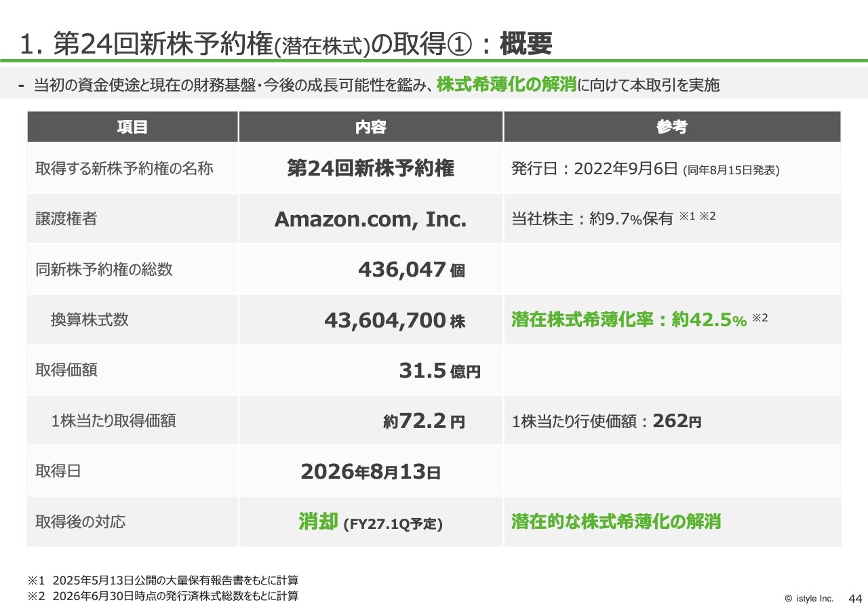Click the green 消却 (FY27.1Q予定) text
The image size is (868, 613).
point(370,522)
